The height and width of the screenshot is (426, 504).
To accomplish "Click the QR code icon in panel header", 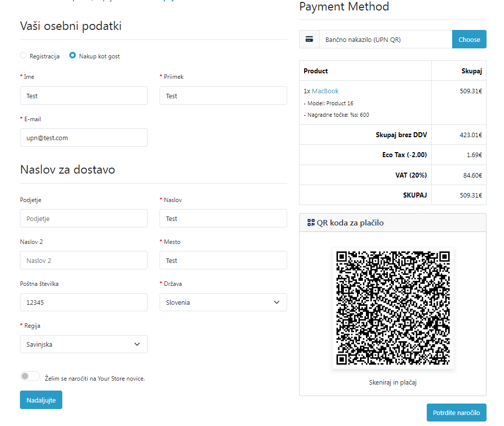I will [311, 222].
